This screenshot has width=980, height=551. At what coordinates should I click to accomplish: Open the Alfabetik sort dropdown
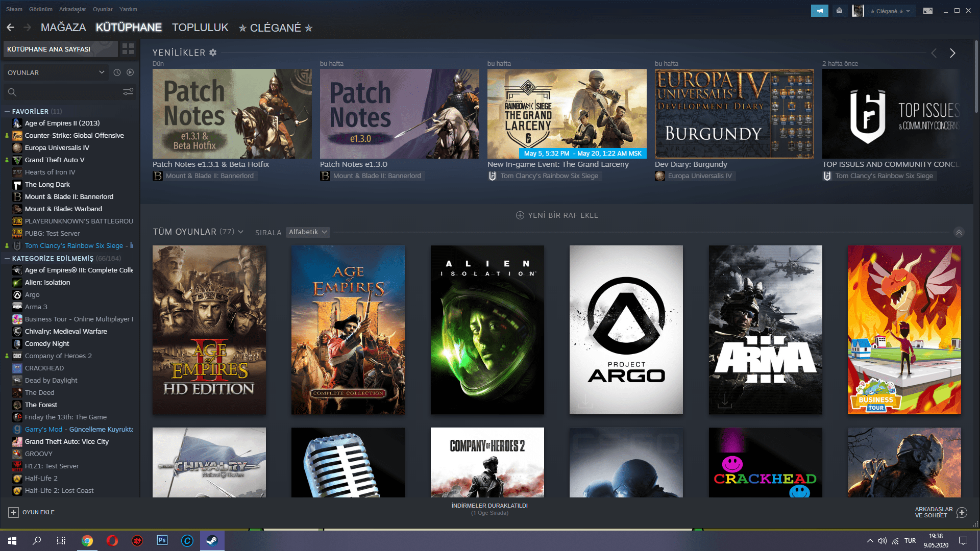(308, 232)
